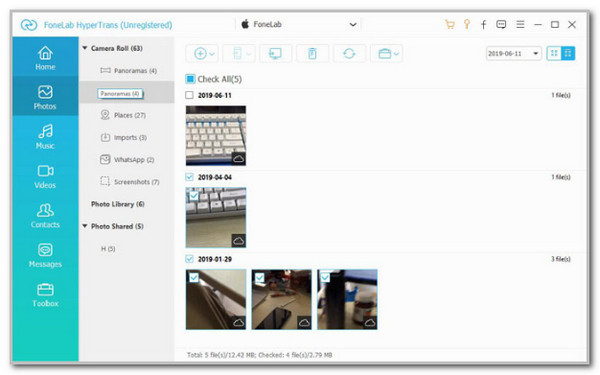Click the Export to PC monitor icon
This screenshot has width=600, height=375.
point(276,54)
